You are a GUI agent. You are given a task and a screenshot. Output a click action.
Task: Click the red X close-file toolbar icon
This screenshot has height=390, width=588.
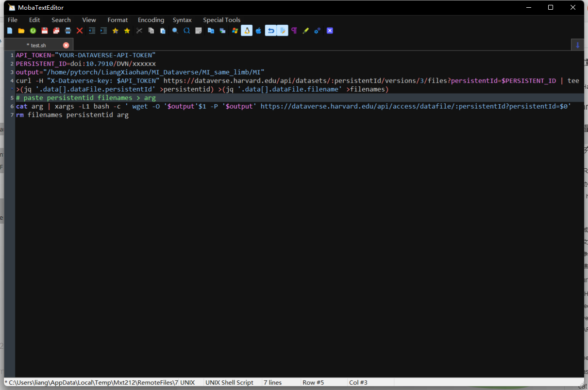(x=80, y=31)
